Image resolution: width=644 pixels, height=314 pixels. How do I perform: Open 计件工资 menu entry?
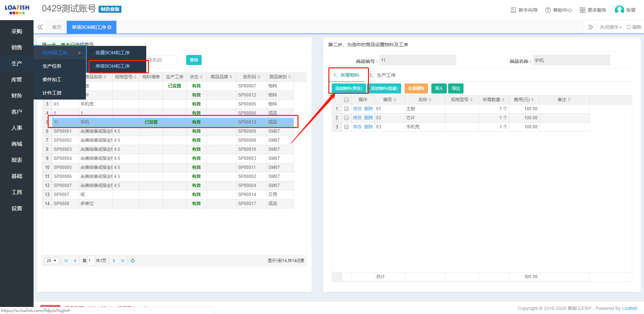coord(60,93)
